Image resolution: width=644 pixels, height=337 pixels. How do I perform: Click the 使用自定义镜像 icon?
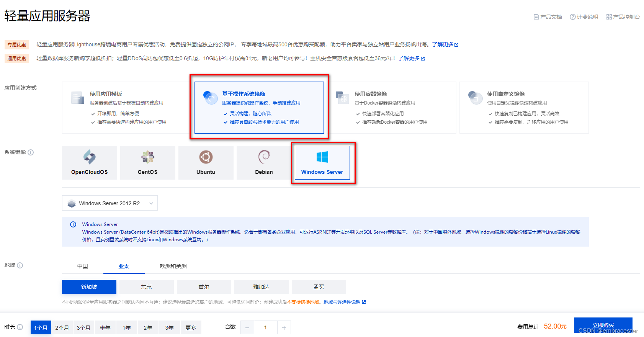coord(475,98)
